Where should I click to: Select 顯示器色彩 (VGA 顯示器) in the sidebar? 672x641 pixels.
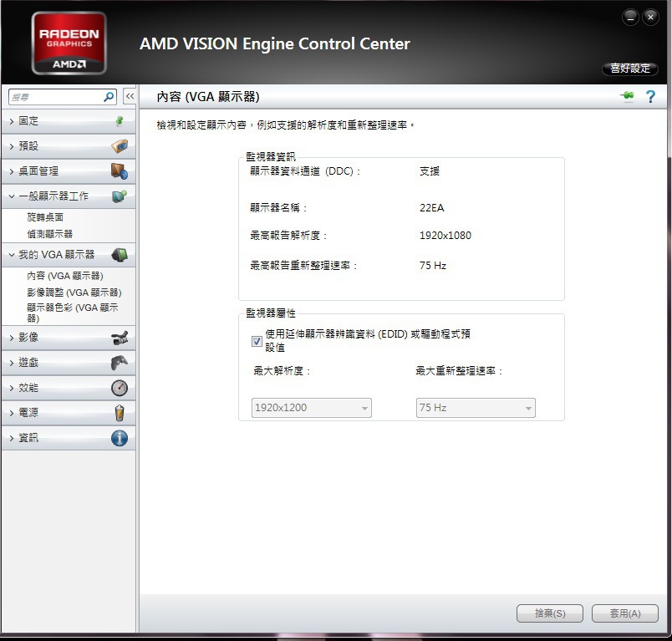point(73,313)
